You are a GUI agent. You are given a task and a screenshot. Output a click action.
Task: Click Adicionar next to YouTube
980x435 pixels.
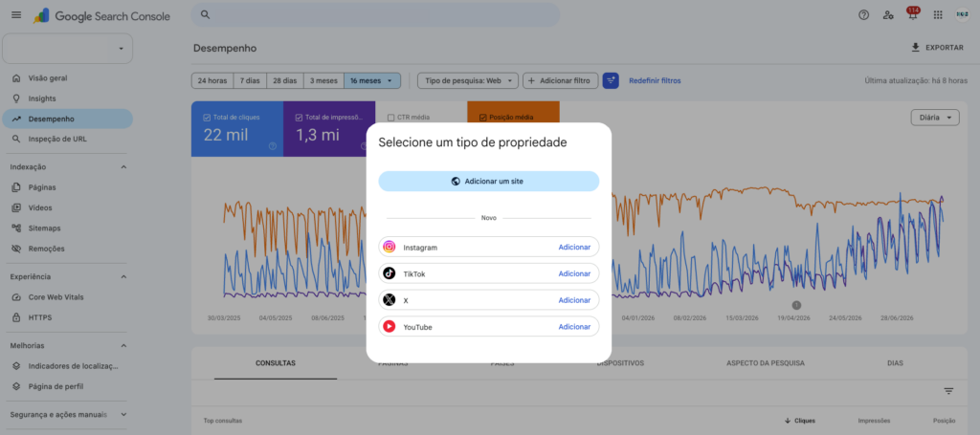tap(574, 326)
